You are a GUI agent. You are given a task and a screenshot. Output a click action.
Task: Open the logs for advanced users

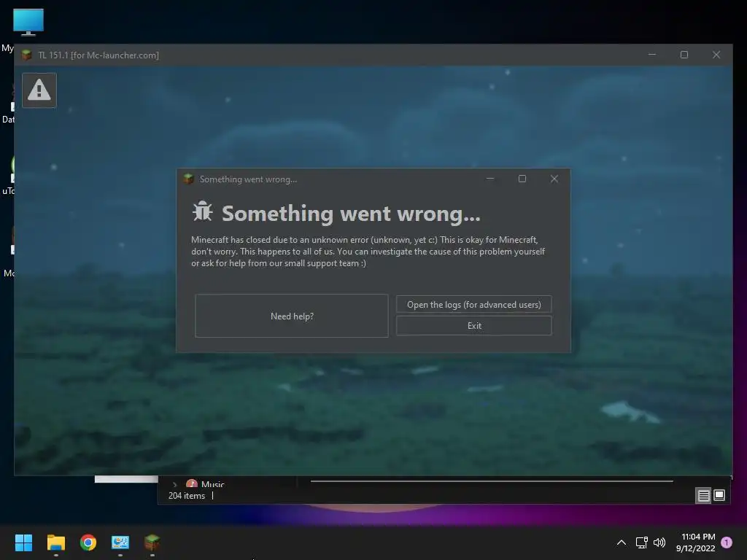pyautogui.click(x=474, y=304)
